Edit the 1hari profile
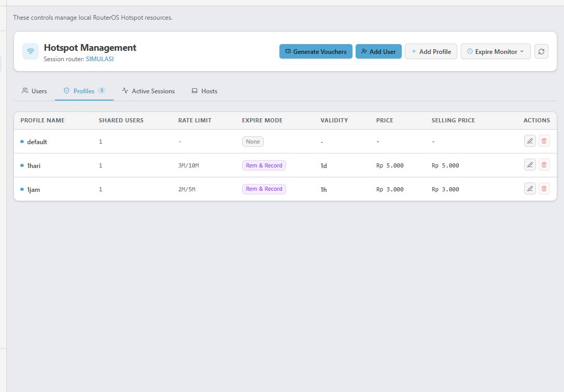 (x=530, y=165)
